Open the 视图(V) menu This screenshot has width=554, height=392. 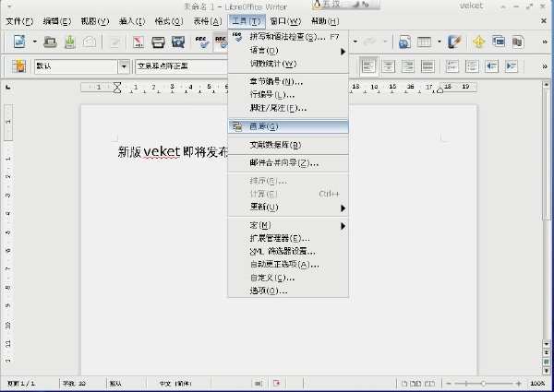point(95,21)
